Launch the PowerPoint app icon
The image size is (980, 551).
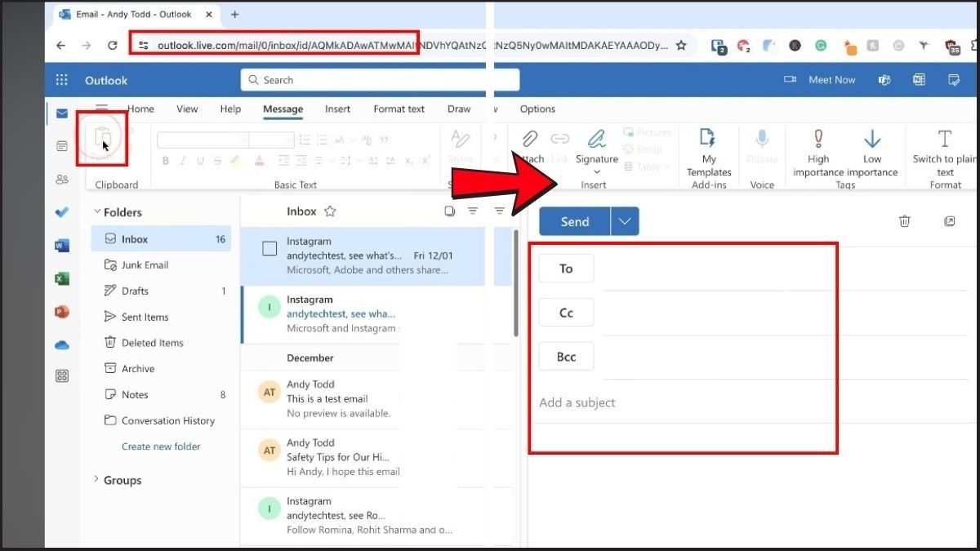62,311
